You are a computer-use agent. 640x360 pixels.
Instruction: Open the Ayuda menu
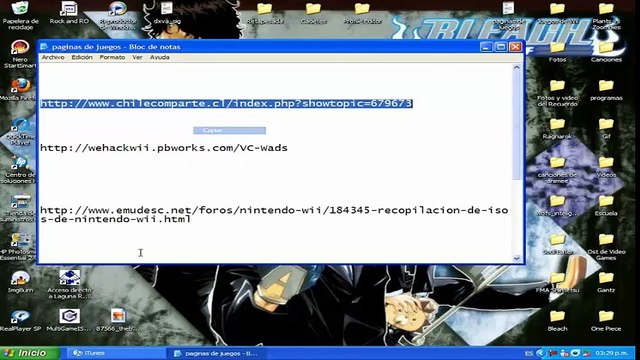pyautogui.click(x=160, y=58)
